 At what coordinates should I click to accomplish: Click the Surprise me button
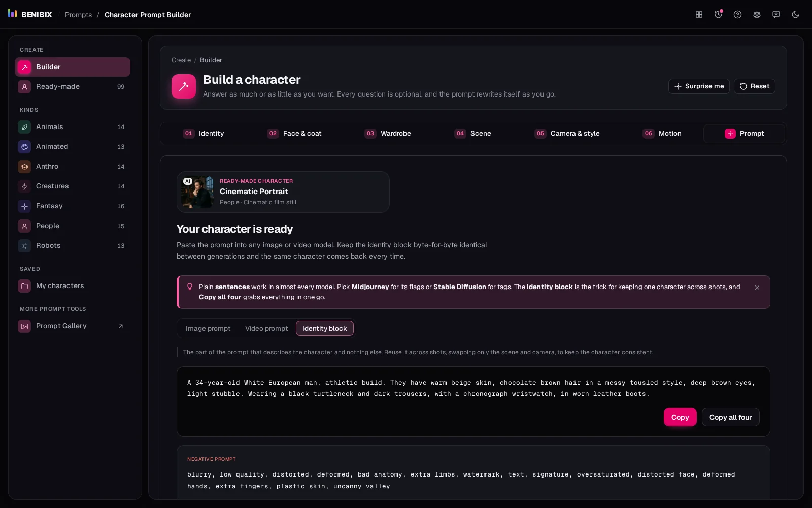[699, 86]
